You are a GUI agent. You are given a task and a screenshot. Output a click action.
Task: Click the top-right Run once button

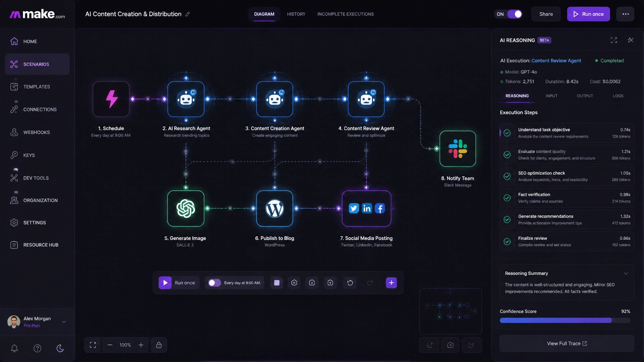pyautogui.click(x=588, y=14)
